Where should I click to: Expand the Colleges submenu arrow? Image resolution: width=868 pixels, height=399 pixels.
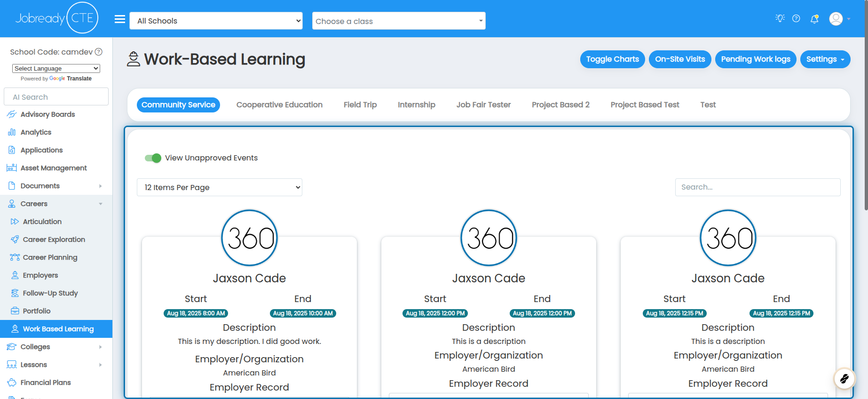101,347
